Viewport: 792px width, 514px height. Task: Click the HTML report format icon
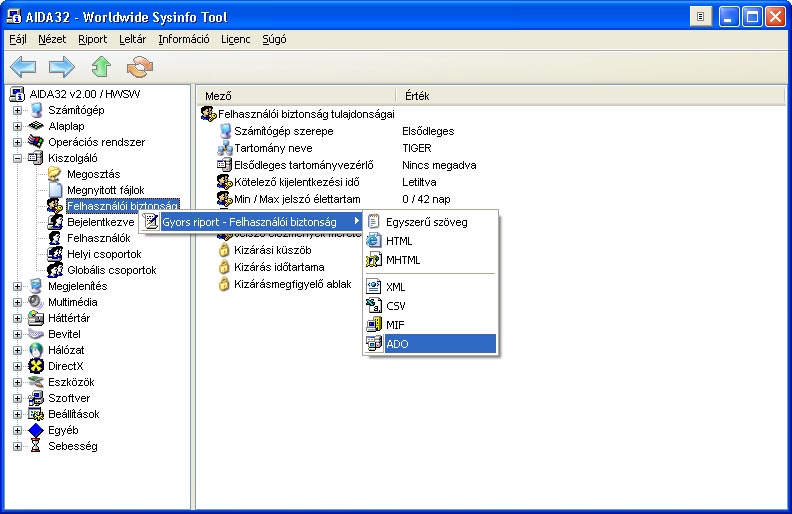click(x=373, y=241)
